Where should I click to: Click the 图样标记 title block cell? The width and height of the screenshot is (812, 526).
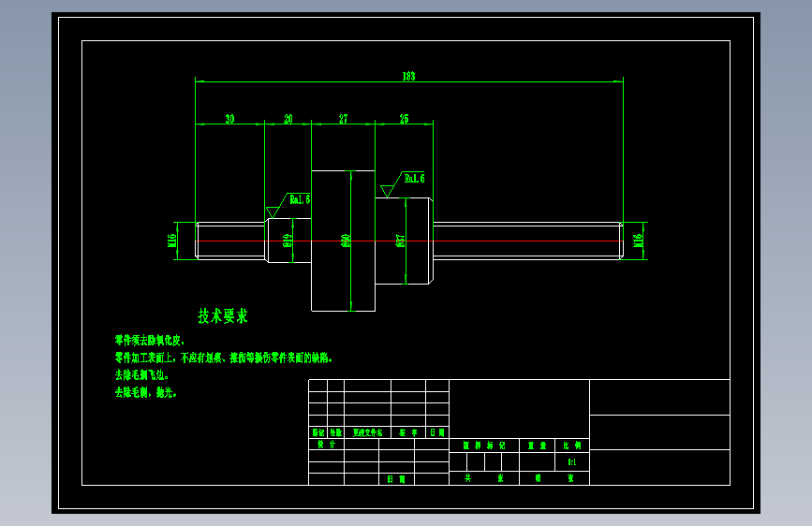[x=484, y=446]
